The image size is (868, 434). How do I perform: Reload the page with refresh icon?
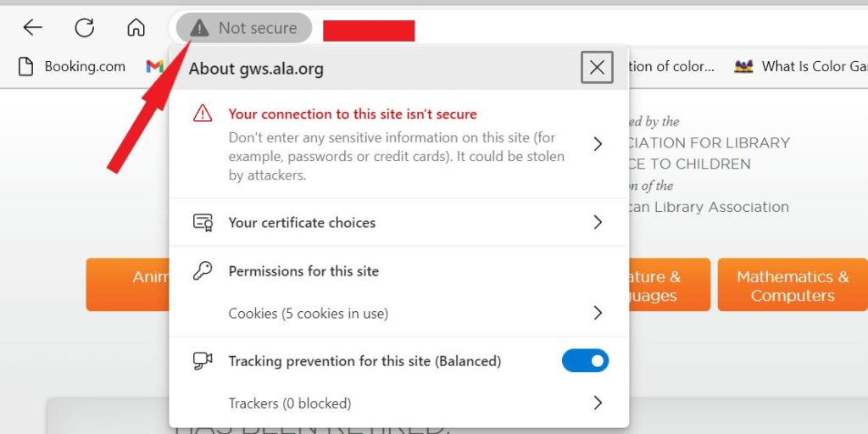coord(85,27)
